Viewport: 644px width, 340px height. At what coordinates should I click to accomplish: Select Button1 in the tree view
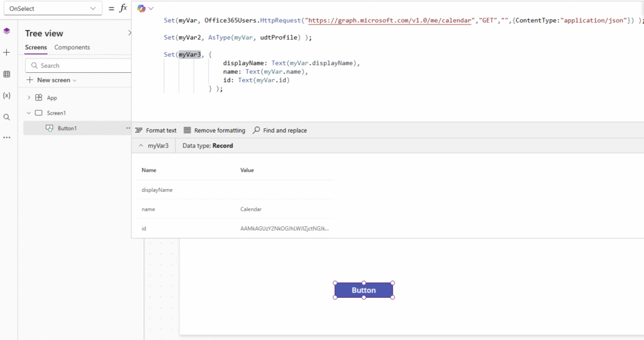(67, 128)
